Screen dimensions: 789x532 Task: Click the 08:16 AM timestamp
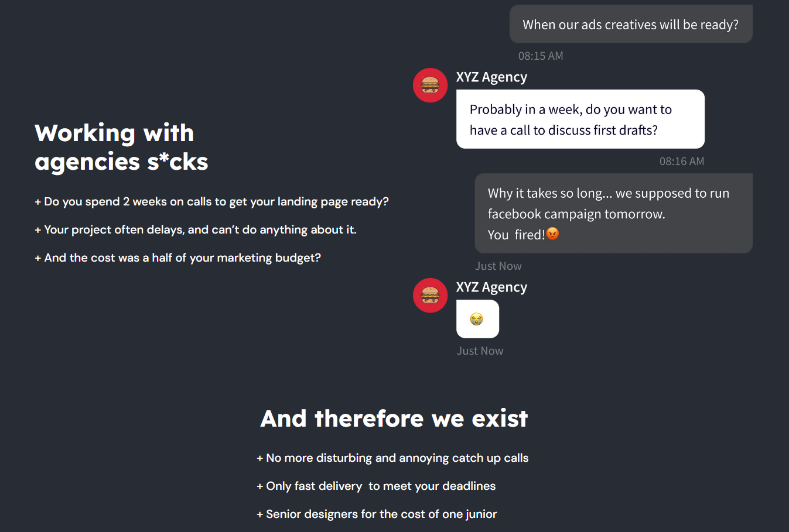tap(682, 161)
